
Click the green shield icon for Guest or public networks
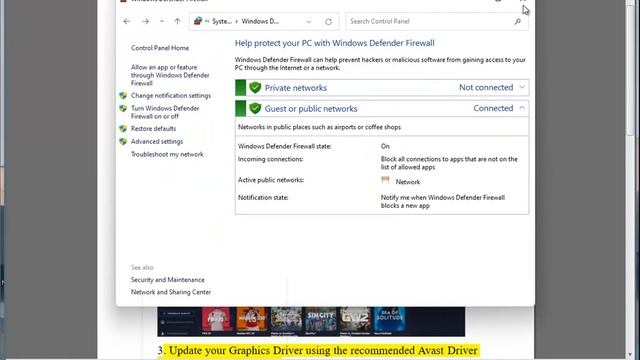[x=255, y=108]
